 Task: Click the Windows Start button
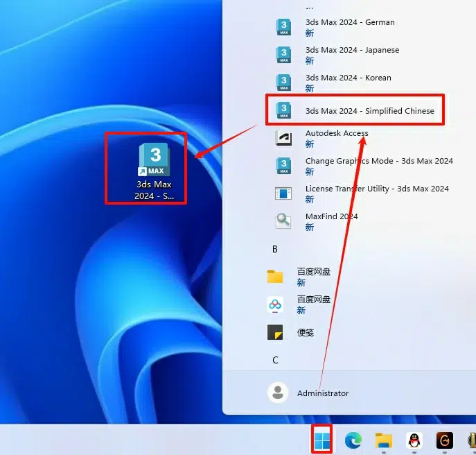tap(322, 440)
